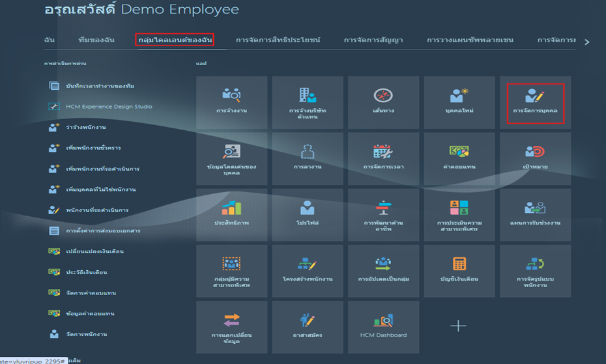Open the ประสิทธิภาพ chart icon

(231, 208)
